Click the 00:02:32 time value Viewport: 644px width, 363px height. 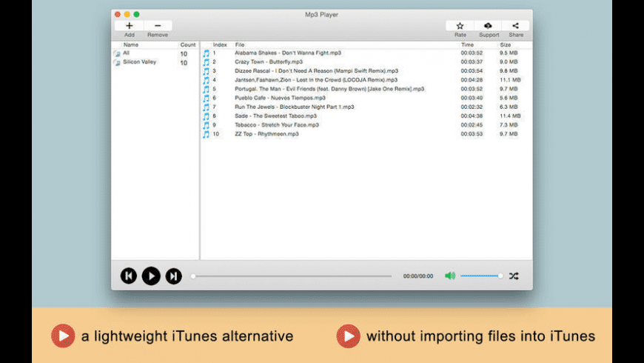[x=472, y=107]
